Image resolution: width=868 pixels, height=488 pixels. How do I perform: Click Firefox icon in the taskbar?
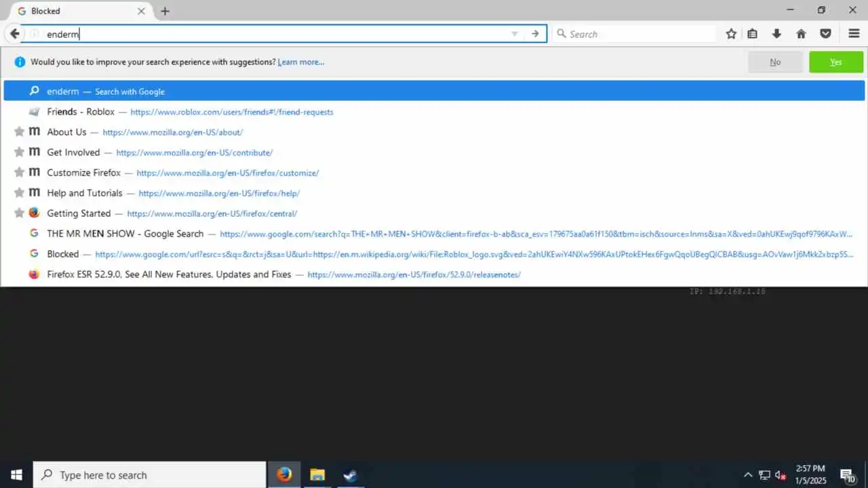pyautogui.click(x=284, y=474)
